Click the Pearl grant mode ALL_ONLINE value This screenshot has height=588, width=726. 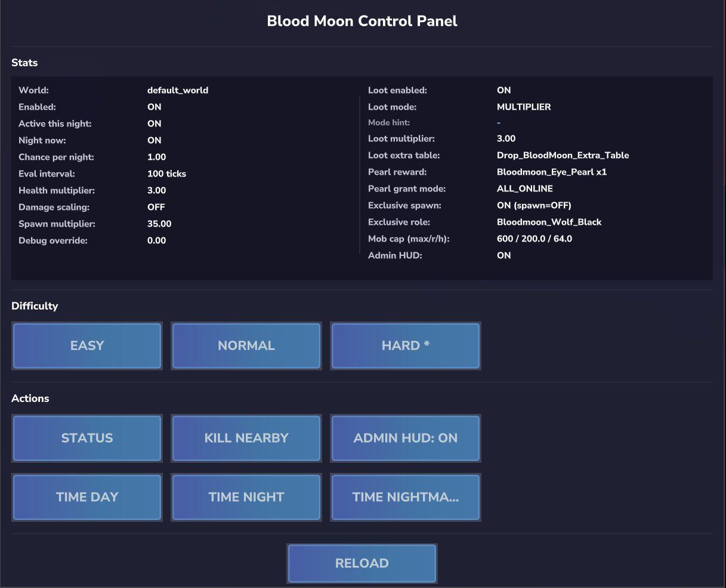[x=524, y=189]
